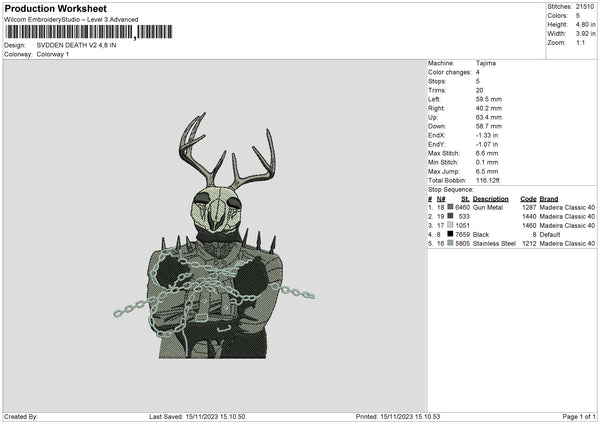Click the Height value 4.80 in
This screenshot has width=600, height=424.
click(585, 24)
